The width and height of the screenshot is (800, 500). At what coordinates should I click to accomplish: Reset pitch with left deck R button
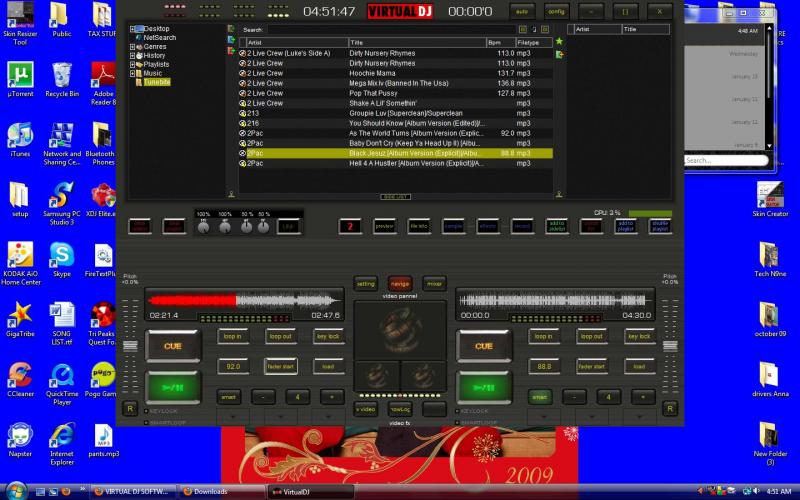tap(130, 408)
